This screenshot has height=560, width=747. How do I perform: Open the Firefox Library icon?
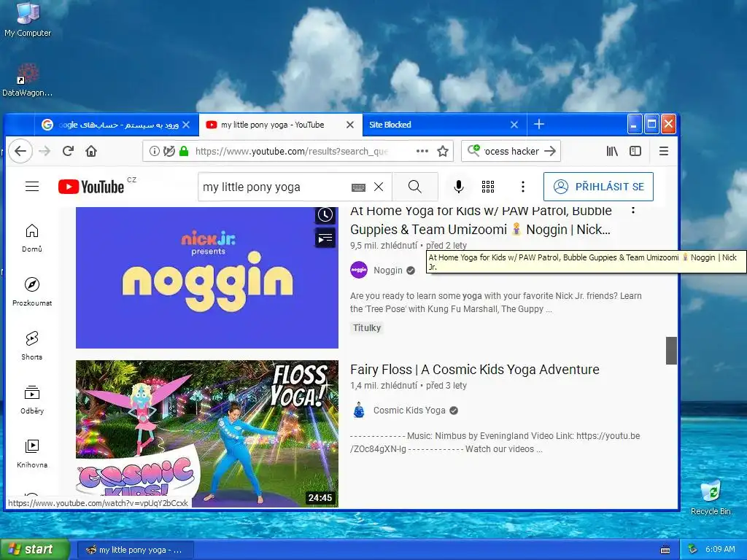click(612, 152)
